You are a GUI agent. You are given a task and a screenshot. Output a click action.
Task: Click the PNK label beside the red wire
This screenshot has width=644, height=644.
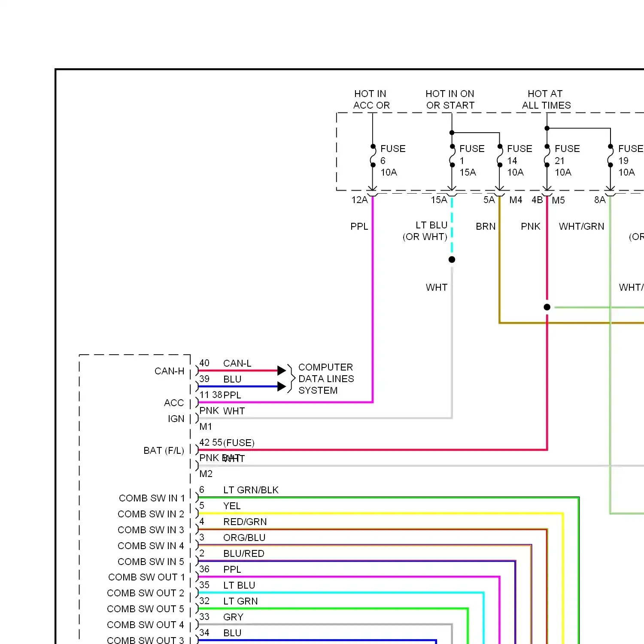531,226
